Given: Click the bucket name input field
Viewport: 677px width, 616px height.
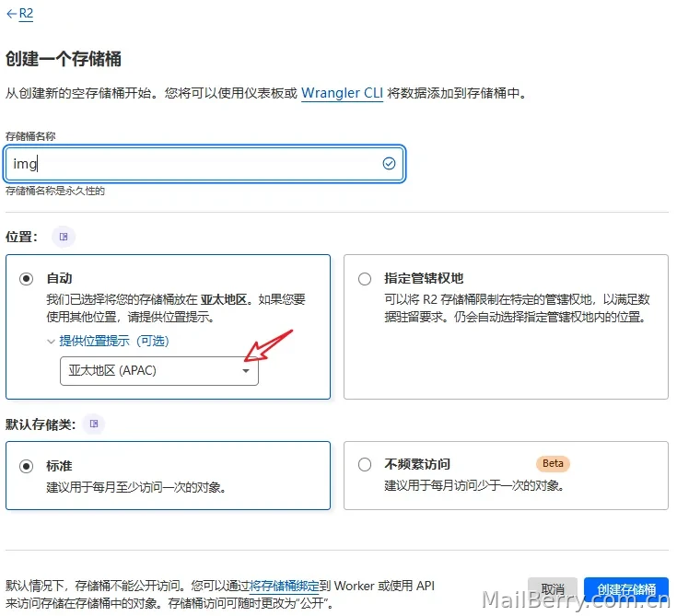Looking at the screenshot, I should pyautogui.click(x=204, y=164).
